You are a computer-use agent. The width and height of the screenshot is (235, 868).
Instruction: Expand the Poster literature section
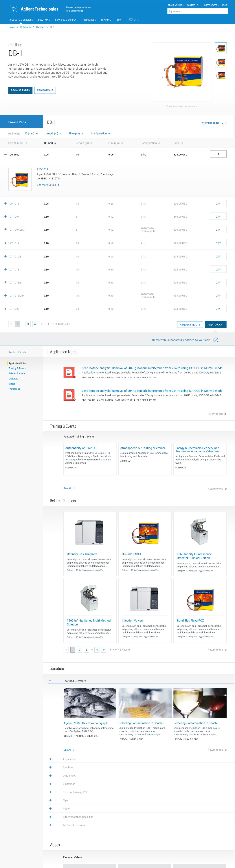51,809
